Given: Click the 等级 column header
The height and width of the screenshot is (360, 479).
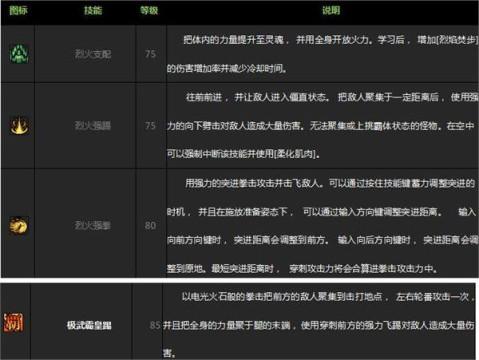Looking at the screenshot, I should click(x=149, y=11).
